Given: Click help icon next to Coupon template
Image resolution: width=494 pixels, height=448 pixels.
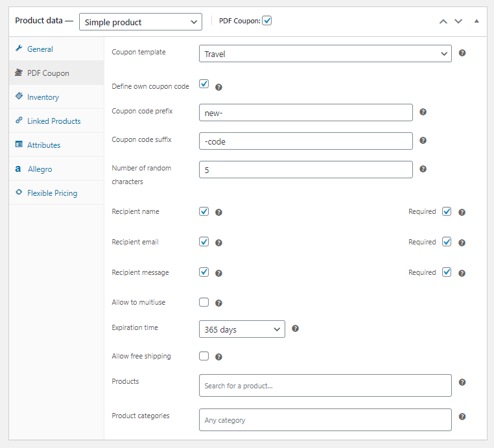Looking at the screenshot, I should 462,53.
